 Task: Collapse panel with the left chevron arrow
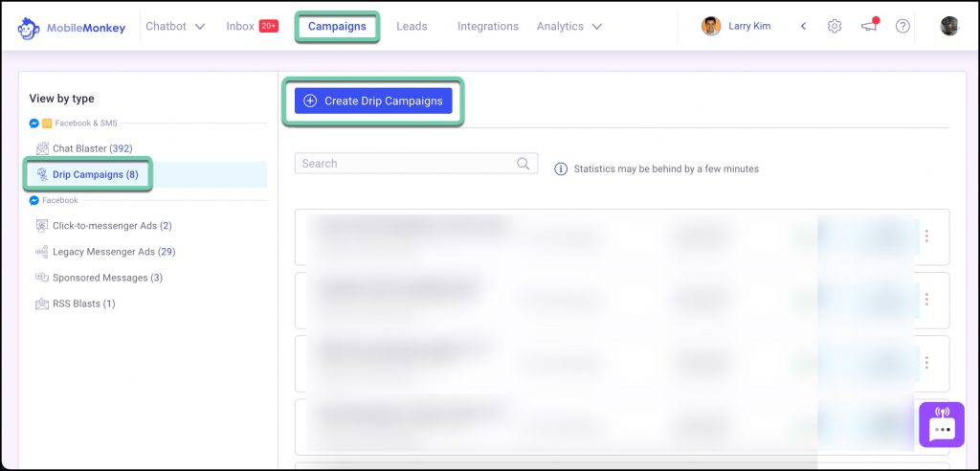click(x=804, y=26)
